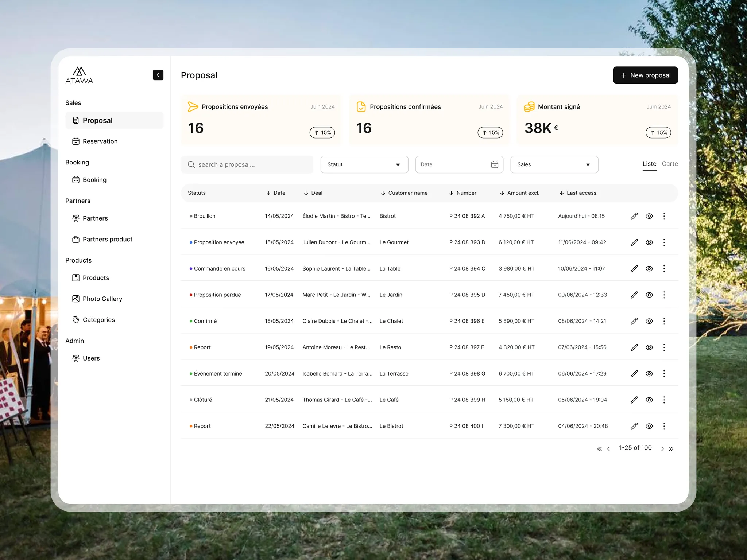This screenshot has height=560, width=747.
Task: Open Photo Gallery in the sidebar
Action: [114, 299]
